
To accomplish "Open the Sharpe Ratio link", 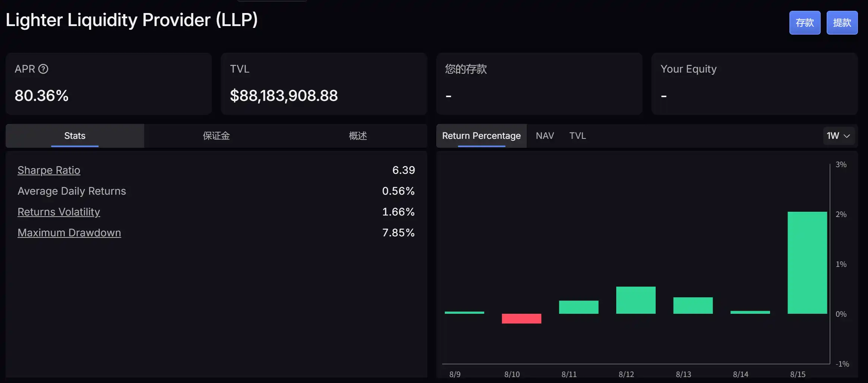I will (x=49, y=170).
